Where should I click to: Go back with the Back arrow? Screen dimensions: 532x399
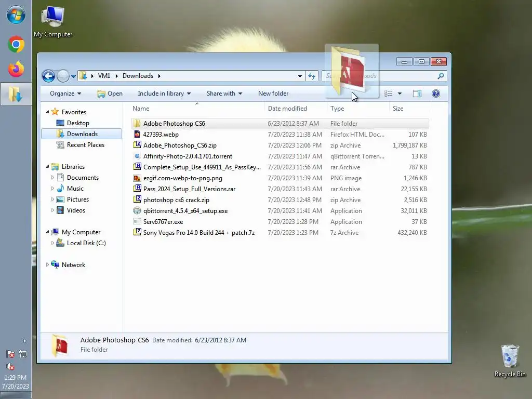tap(48, 76)
